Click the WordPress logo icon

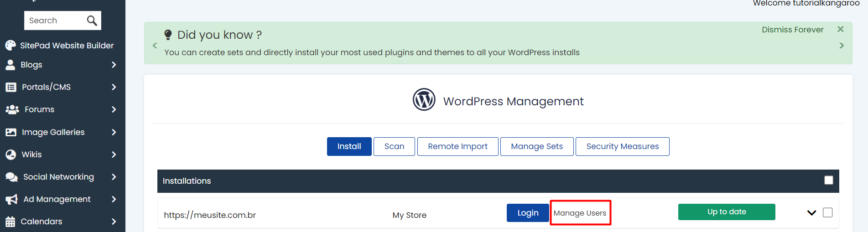(424, 99)
